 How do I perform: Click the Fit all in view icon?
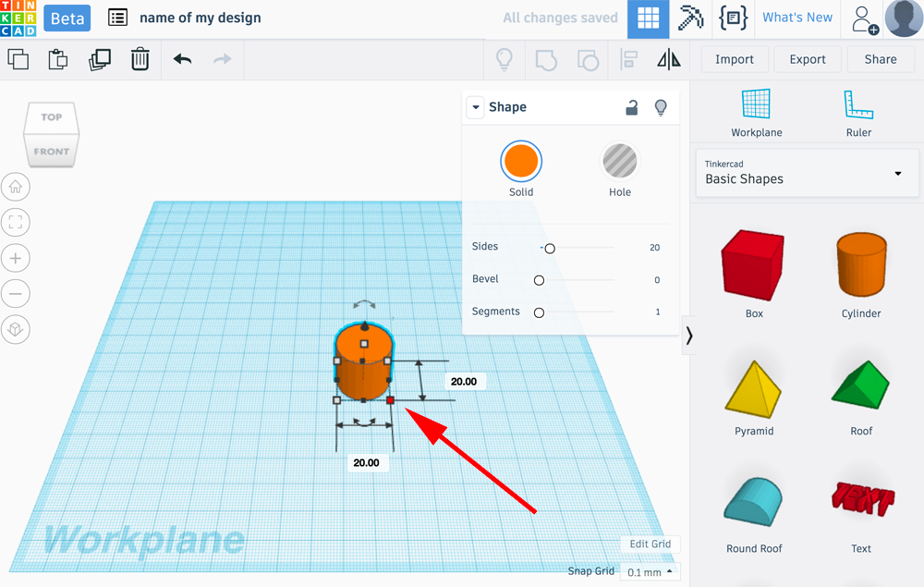(16, 222)
